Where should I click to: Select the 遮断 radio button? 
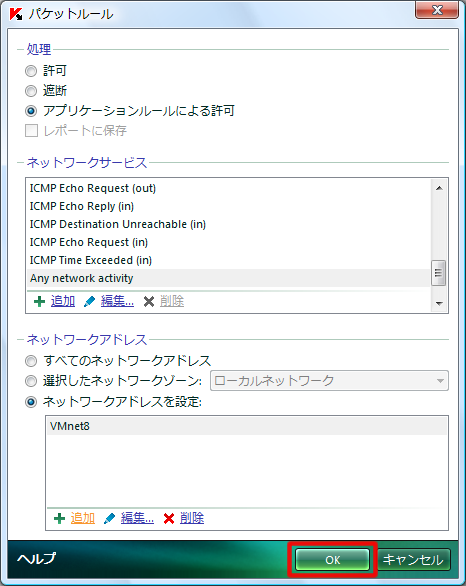point(31,91)
